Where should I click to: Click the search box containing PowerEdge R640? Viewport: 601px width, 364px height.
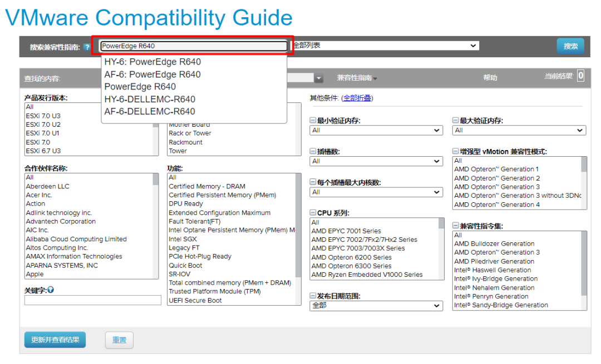point(194,46)
